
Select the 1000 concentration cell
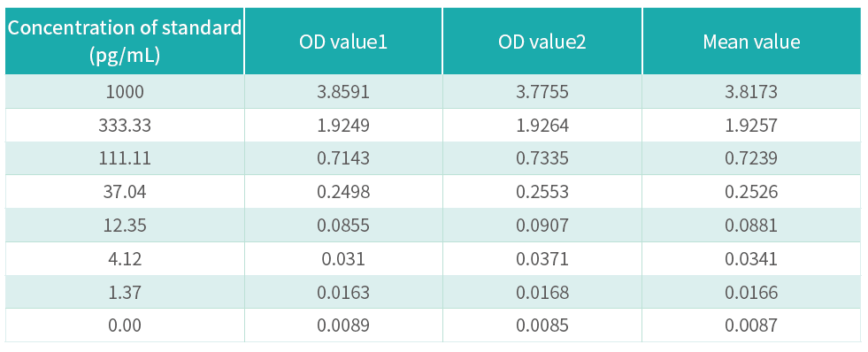click(125, 92)
